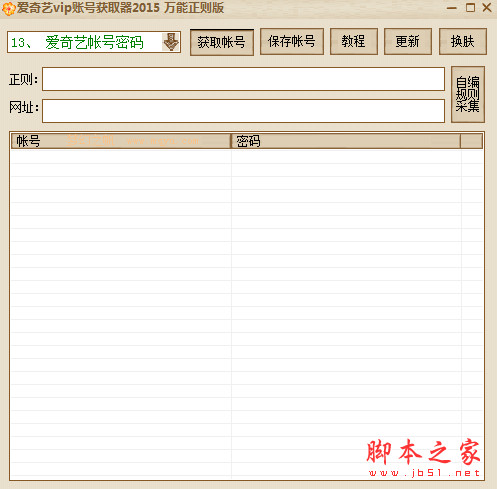Click the 换肤 skin change button

click(x=463, y=42)
